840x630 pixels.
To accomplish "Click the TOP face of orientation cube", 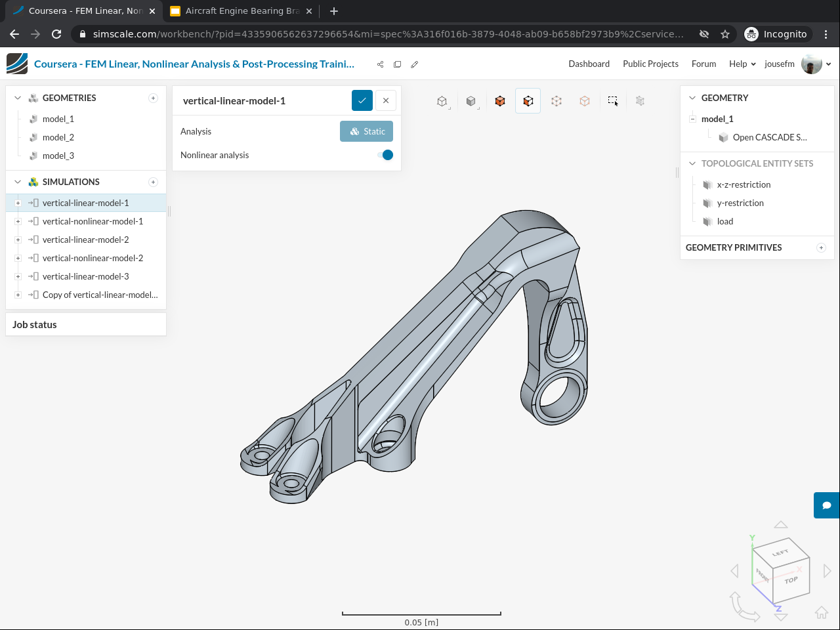I will coord(791,580).
